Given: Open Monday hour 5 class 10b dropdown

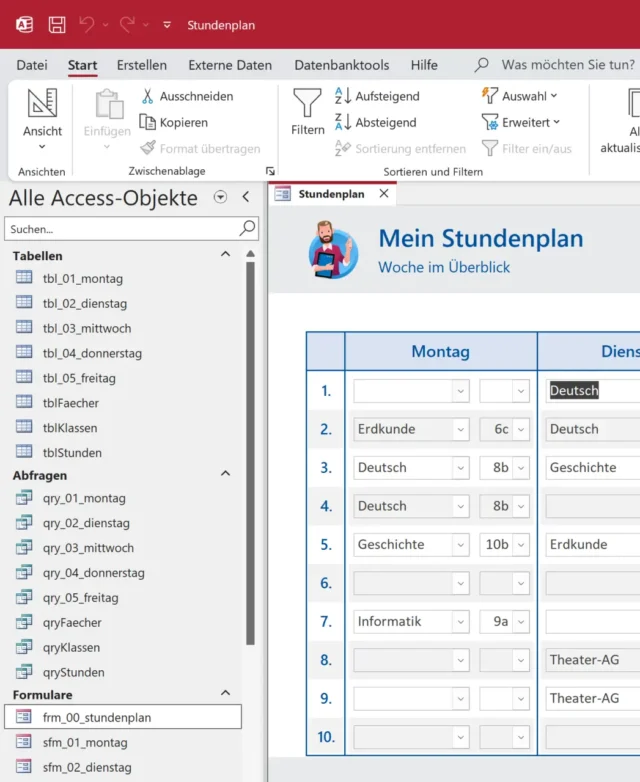Looking at the screenshot, I should click(521, 545).
